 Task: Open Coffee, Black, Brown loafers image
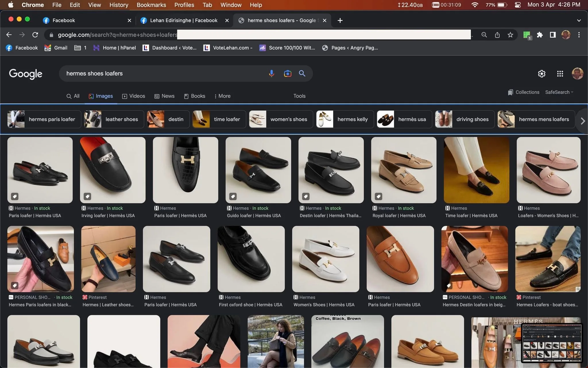coord(347,342)
